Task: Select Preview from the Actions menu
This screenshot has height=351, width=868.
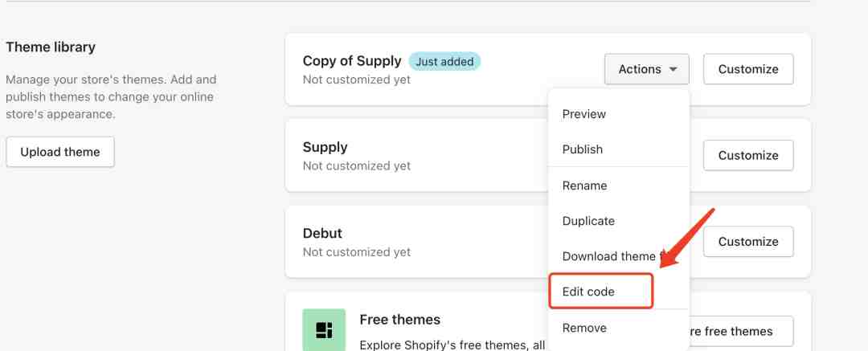Action: pyautogui.click(x=584, y=114)
